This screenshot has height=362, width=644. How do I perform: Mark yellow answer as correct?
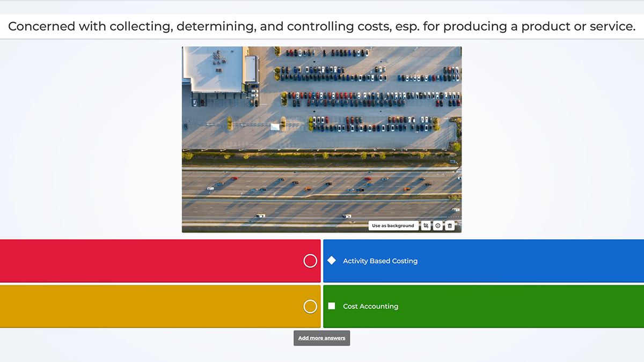(x=310, y=306)
